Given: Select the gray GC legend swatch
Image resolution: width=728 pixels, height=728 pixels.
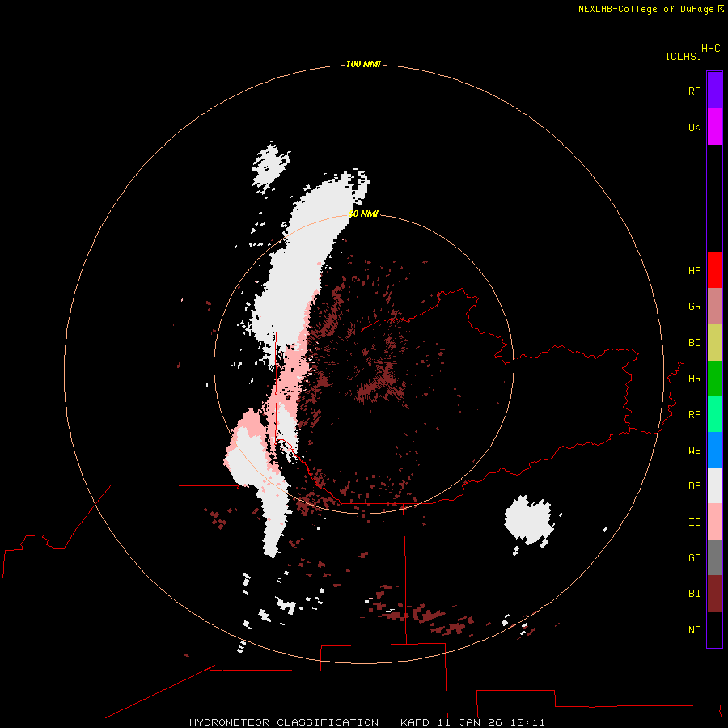Looking at the screenshot, I should 714,557.
